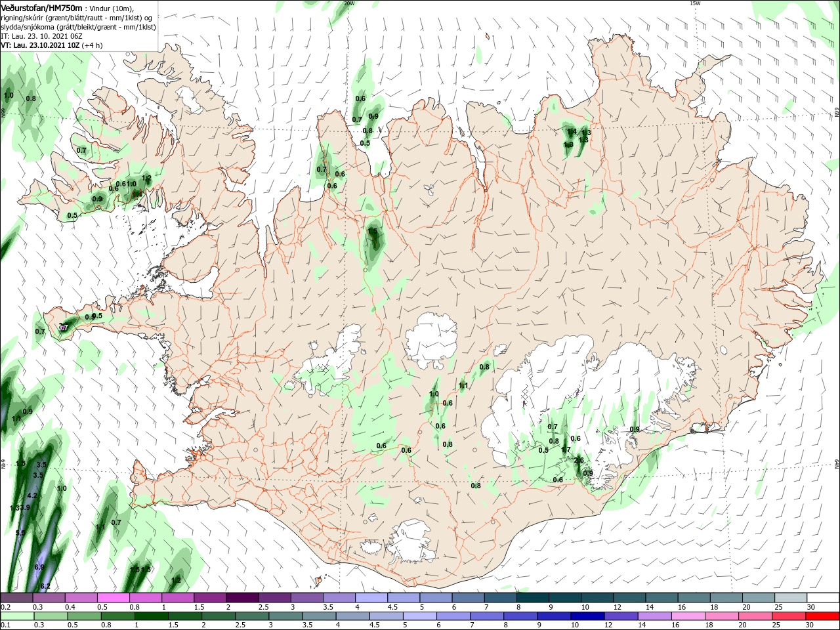
Task: Click the 0.1 label in the rain legend
Action: point(5,625)
